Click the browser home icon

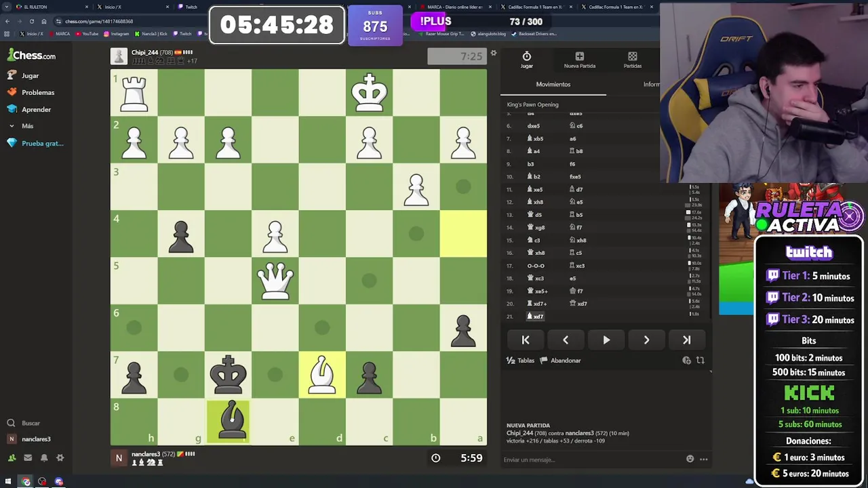pyautogui.click(x=44, y=21)
